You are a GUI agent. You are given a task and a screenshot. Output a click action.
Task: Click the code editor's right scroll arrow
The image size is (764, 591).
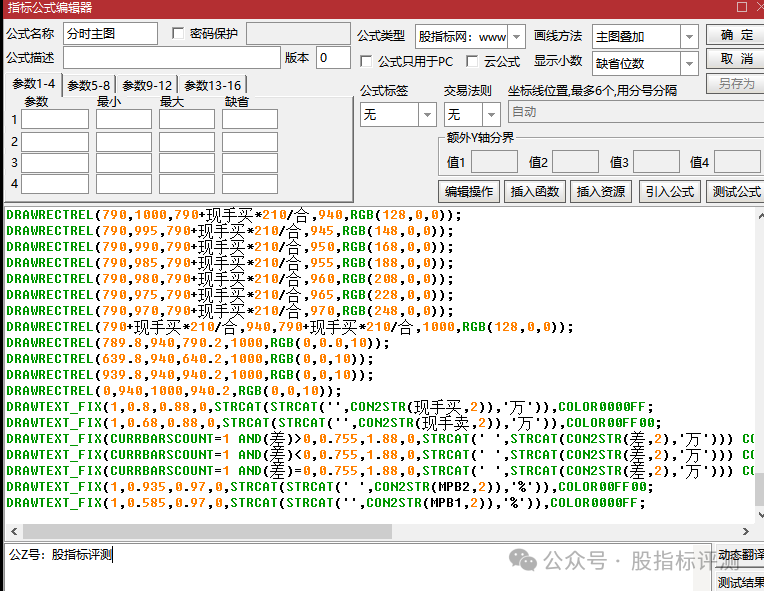(x=745, y=531)
